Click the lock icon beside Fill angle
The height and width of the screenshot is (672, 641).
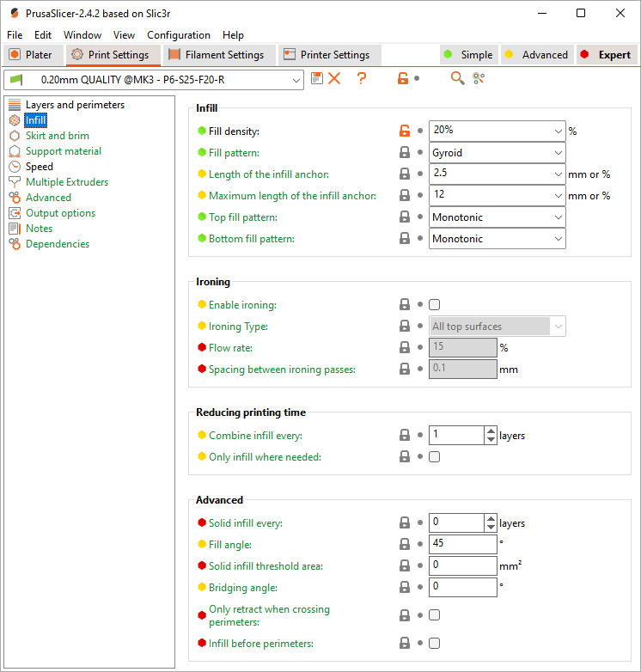point(404,545)
